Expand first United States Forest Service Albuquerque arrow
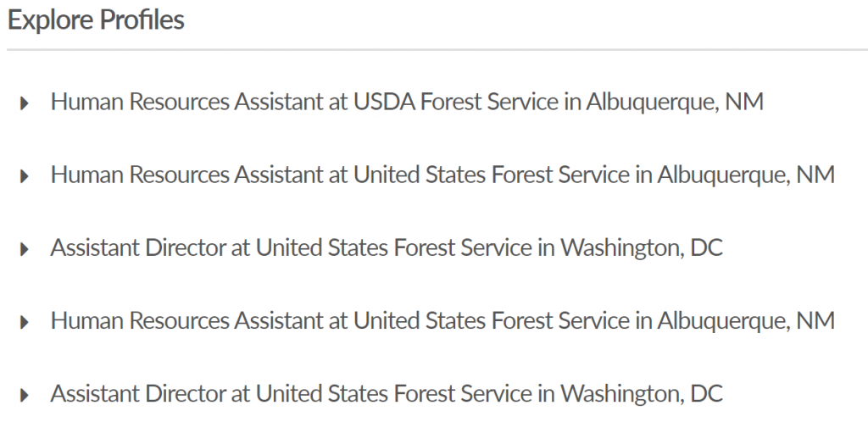Screen dimensions: 868x422 (x=24, y=176)
